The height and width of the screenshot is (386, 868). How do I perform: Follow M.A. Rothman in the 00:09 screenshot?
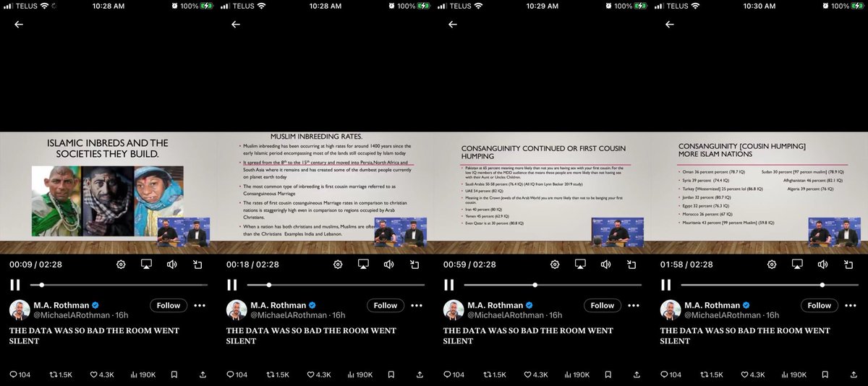[169, 305]
